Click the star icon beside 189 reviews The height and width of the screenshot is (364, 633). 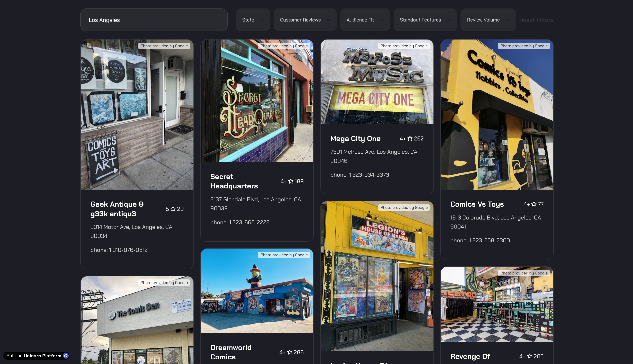(291, 181)
